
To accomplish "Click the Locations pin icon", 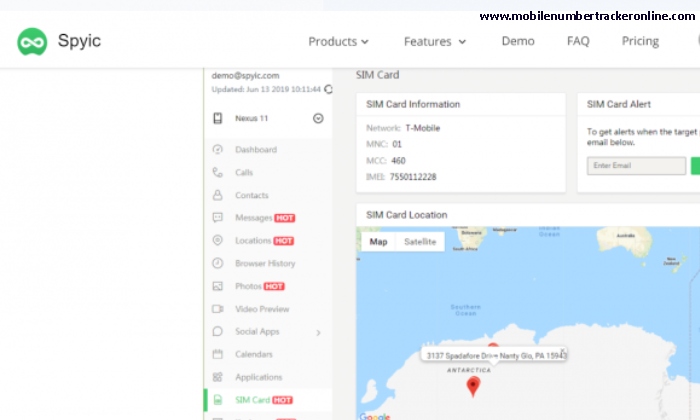I will click(217, 241).
